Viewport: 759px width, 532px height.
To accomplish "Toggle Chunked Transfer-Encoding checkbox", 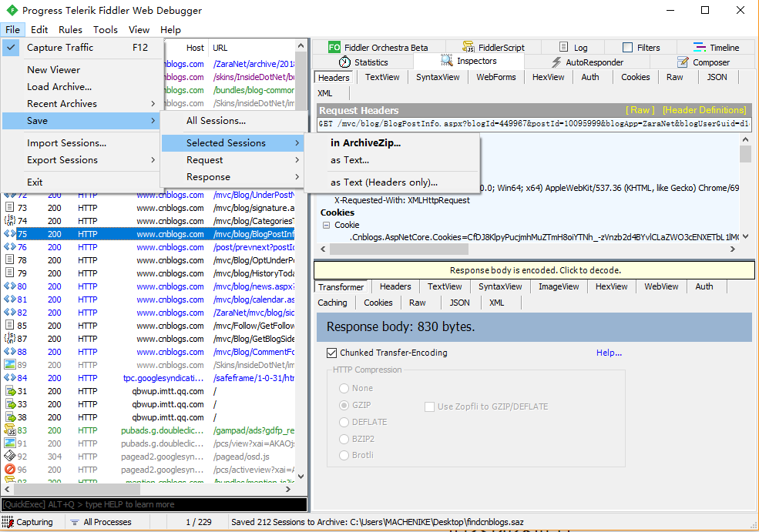I will pyautogui.click(x=331, y=353).
